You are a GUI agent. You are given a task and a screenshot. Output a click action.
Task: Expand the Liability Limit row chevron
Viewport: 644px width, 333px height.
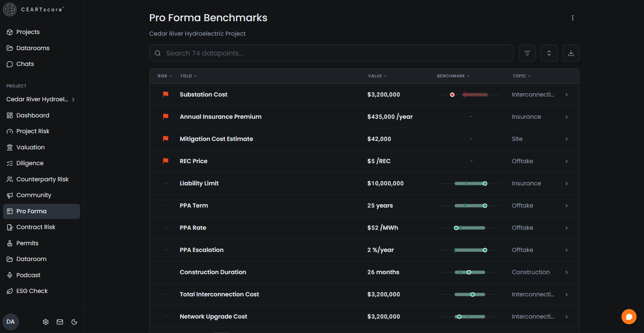[566, 184]
